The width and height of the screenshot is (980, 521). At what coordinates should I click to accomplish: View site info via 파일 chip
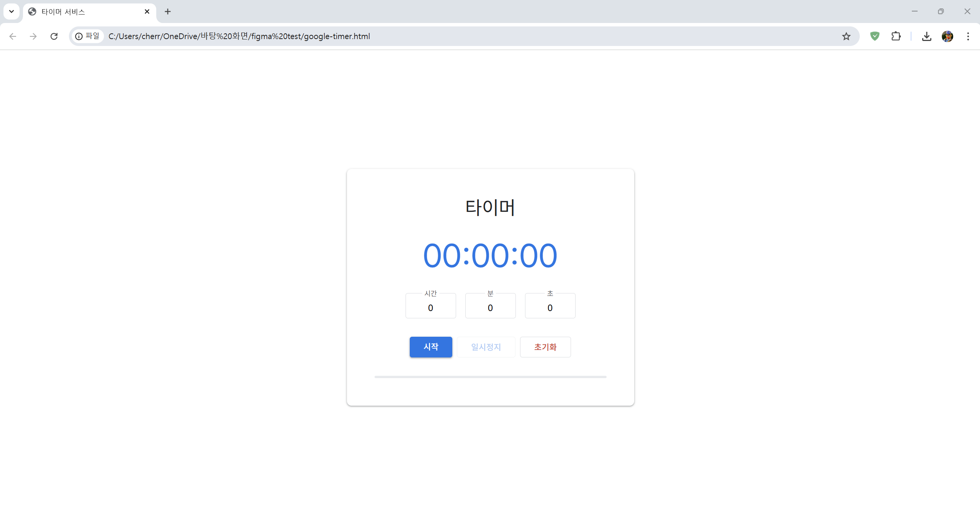[x=88, y=36]
